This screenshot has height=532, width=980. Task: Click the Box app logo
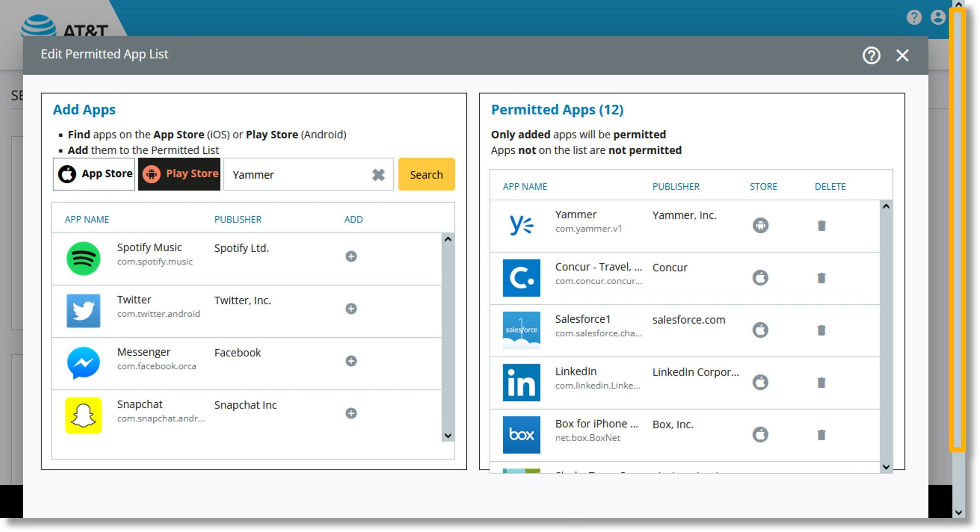521,435
